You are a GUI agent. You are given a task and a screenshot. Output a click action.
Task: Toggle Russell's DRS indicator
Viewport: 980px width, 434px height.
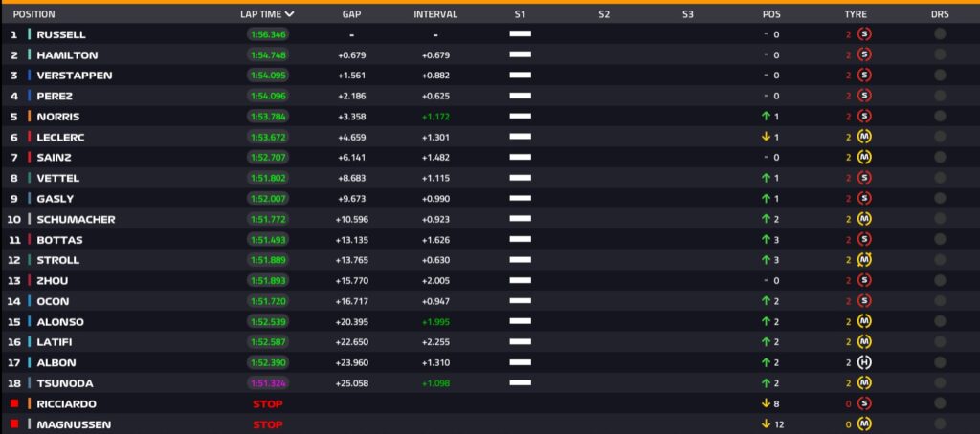click(x=940, y=34)
